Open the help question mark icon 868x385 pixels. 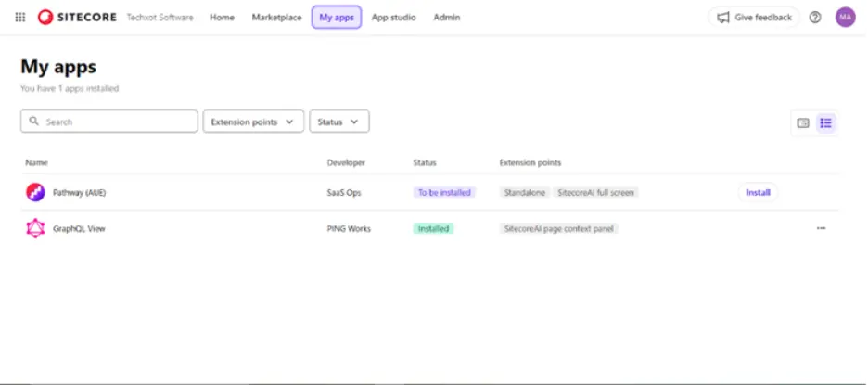[815, 18]
